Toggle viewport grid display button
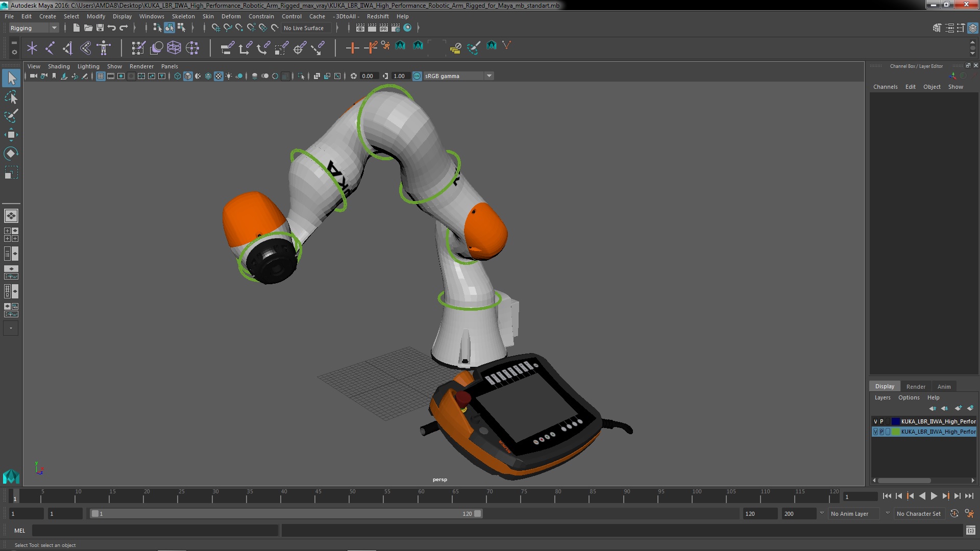980x551 pixels. pyautogui.click(x=101, y=76)
